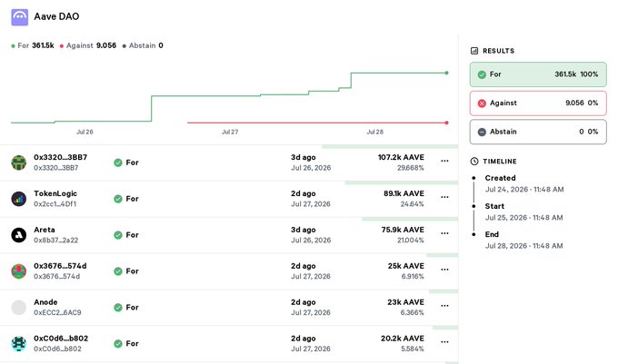618x364 pixels.
Task: Click the 0x3320...3BB7 voter avatar
Action: pyautogui.click(x=18, y=162)
